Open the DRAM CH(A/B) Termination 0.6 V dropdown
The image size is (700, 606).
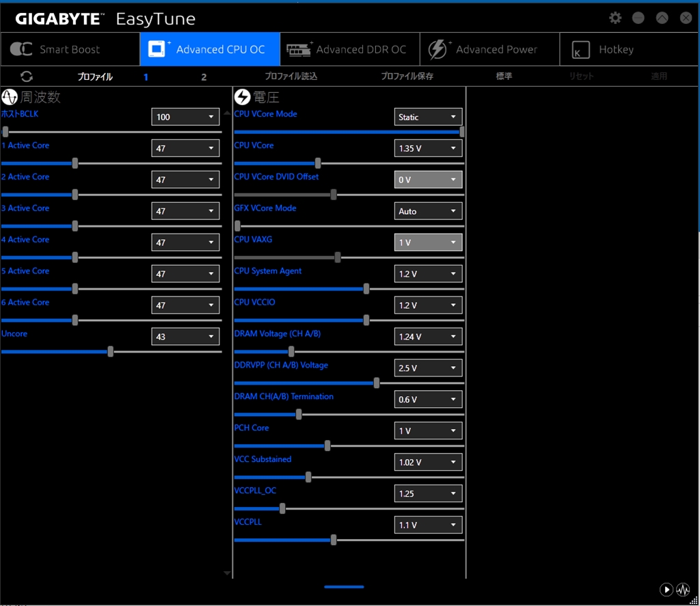coord(428,400)
